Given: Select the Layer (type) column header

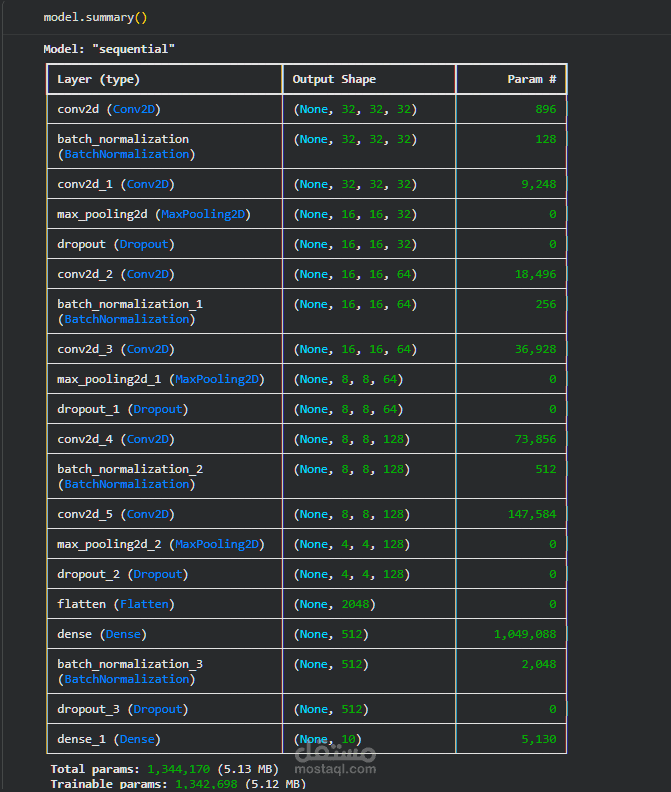Looking at the screenshot, I should coord(98,79).
